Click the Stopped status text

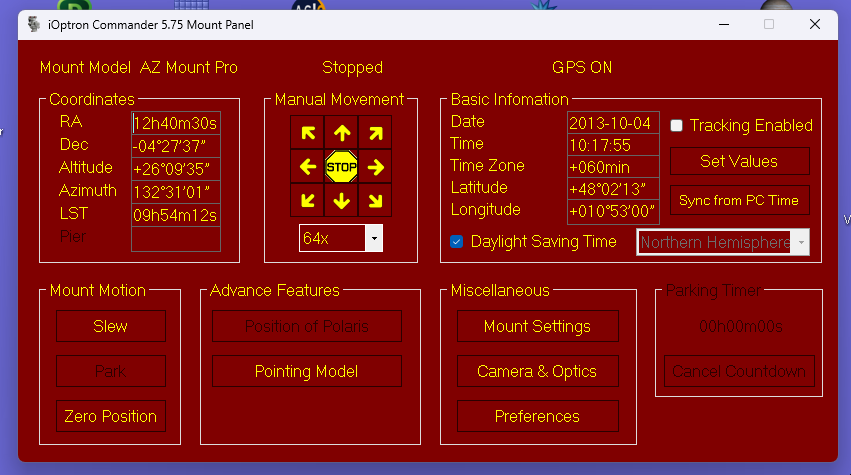point(352,67)
